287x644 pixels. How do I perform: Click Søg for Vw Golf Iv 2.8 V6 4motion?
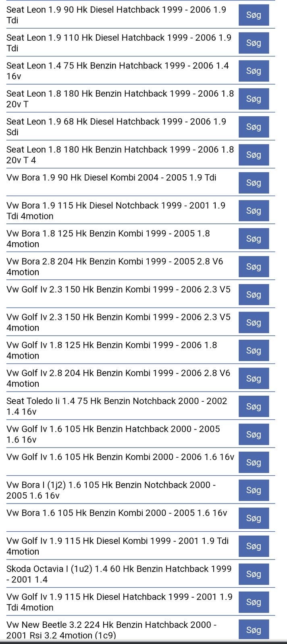254,379
